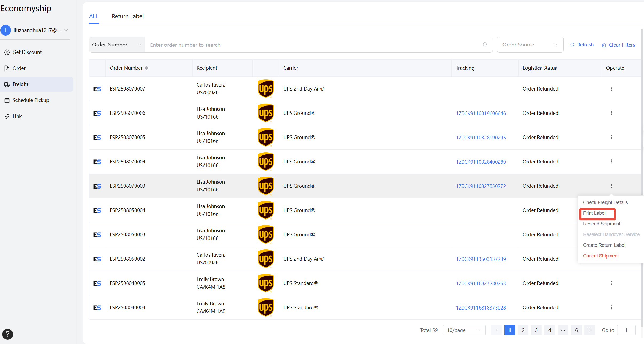The width and height of the screenshot is (644, 344).
Task: Click the Link sidebar icon
Action: (x=7, y=116)
